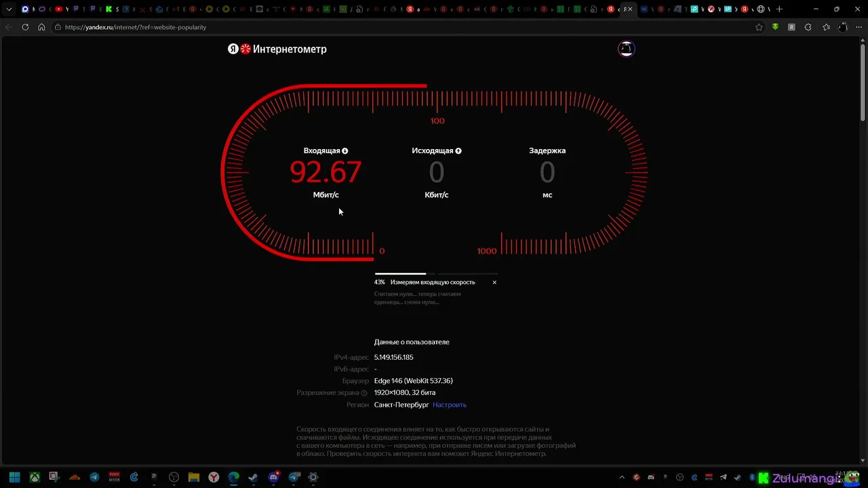
Task: Switch to the VK tab
Action: [x=644, y=9]
